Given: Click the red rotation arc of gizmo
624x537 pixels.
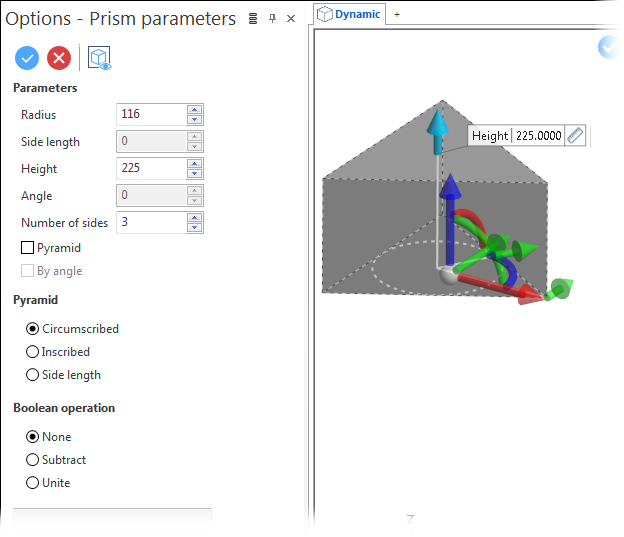Looking at the screenshot, I should point(471,220).
